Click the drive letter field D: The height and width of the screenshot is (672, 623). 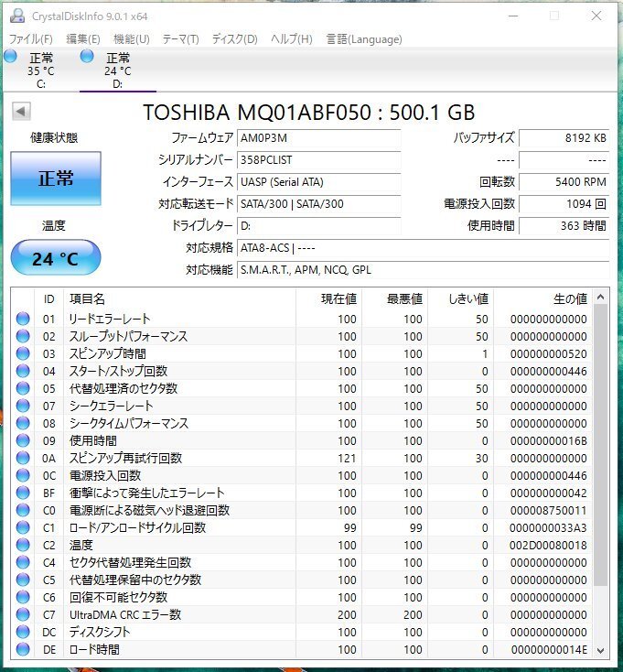pyautogui.click(x=318, y=225)
